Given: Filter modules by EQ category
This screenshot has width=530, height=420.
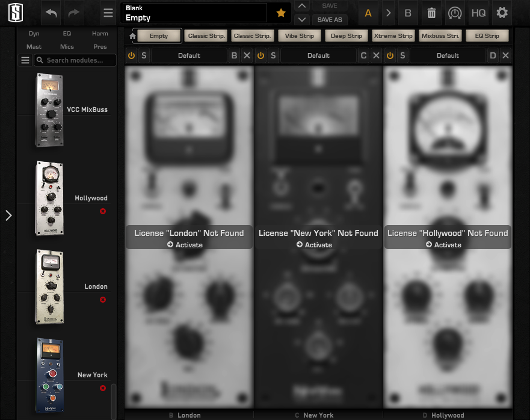Looking at the screenshot, I should [67, 34].
